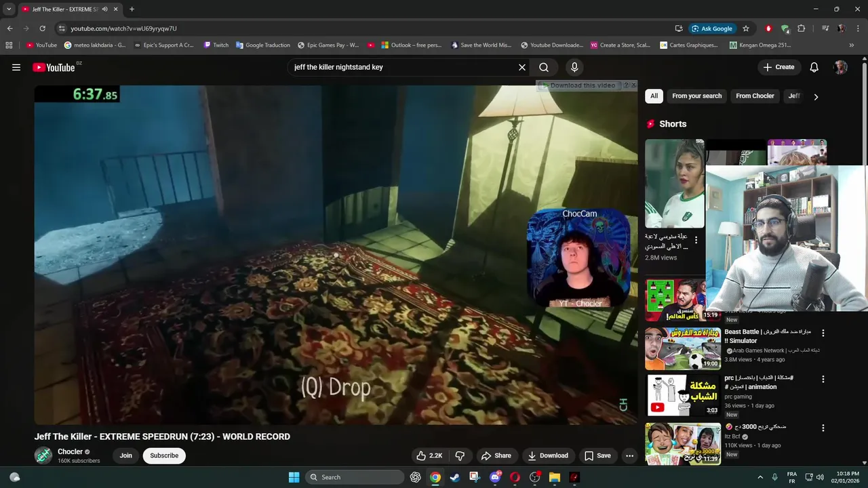
Task: Bookmark this page with star icon
Action: pos(746,28)
